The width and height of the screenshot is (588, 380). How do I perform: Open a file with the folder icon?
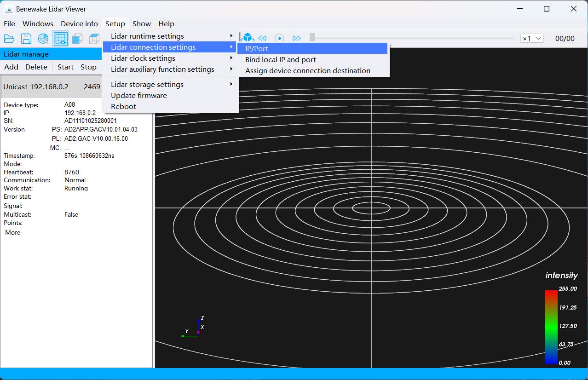[x=9, y=39]
